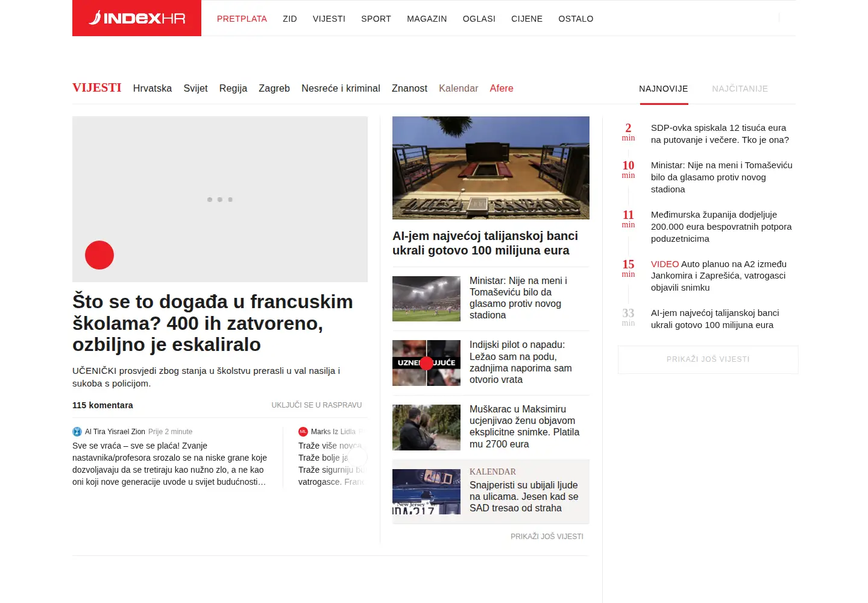Open the New Jersey police car thumbnail

[426, 491]
